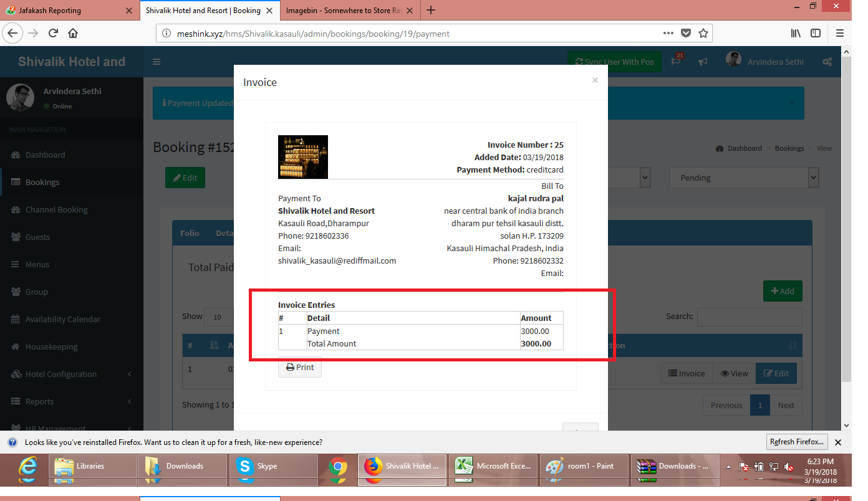The width and height of the screenshot is (868, 501).
Task: Open Menus in sidebar
Action: point(72,264)
